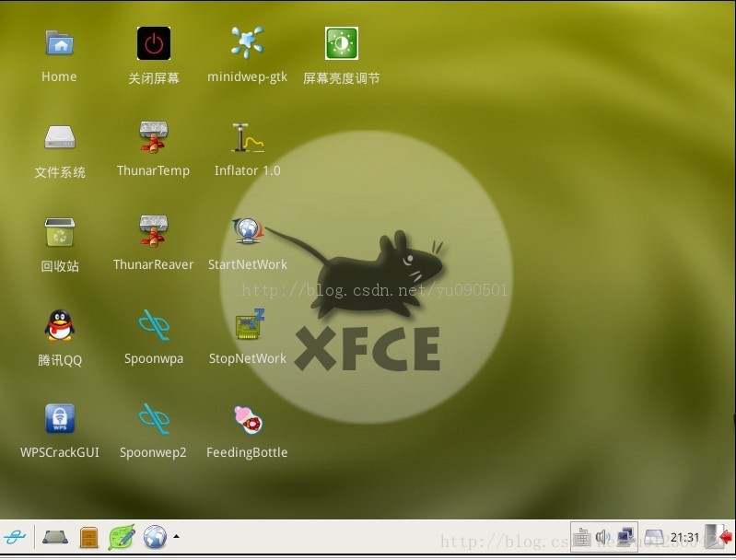Select the Spoonwpa label text
This screenshot has height=560, width=736.
pos(154,359)
